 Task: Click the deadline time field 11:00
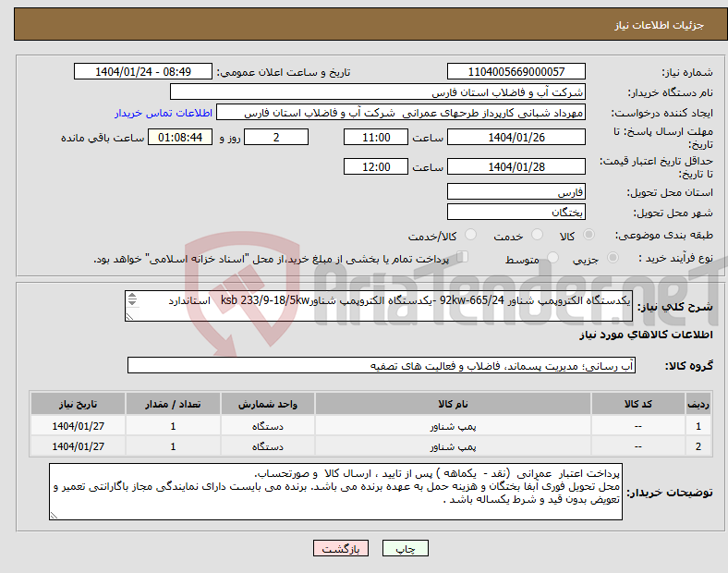tap(376, 138)
